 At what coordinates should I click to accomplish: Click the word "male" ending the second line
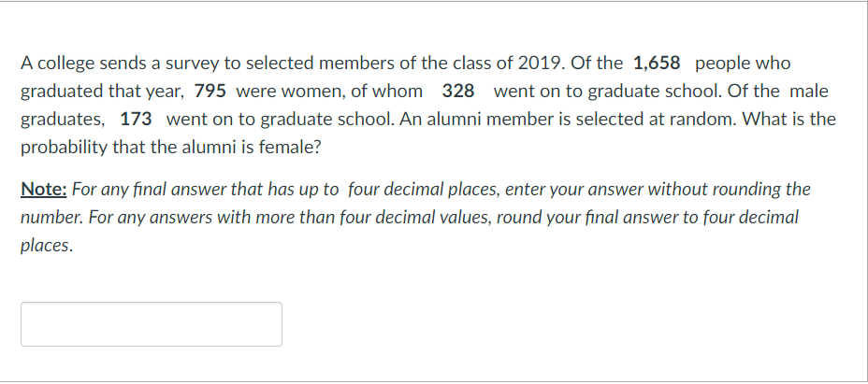[808, 92]
